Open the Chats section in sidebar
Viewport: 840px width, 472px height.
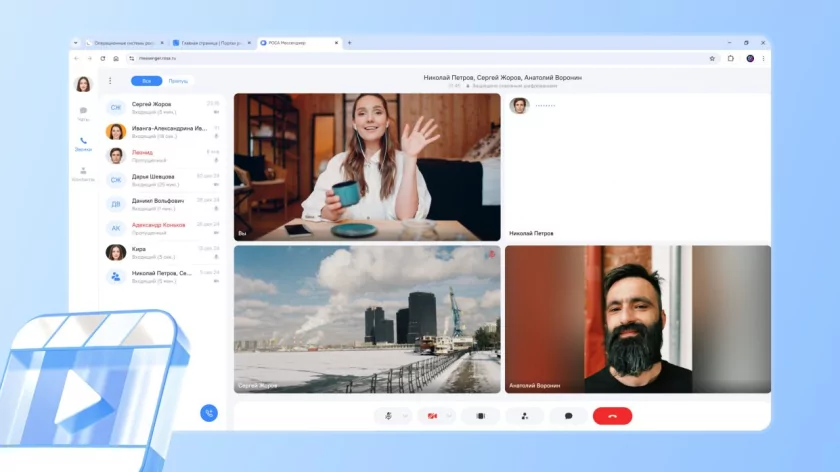(x=83, y=113)
